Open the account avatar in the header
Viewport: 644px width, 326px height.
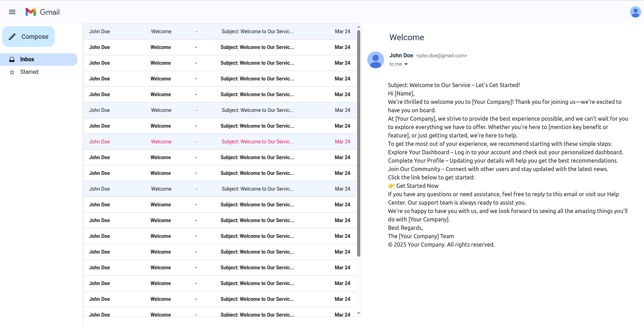tap(635, 12)
